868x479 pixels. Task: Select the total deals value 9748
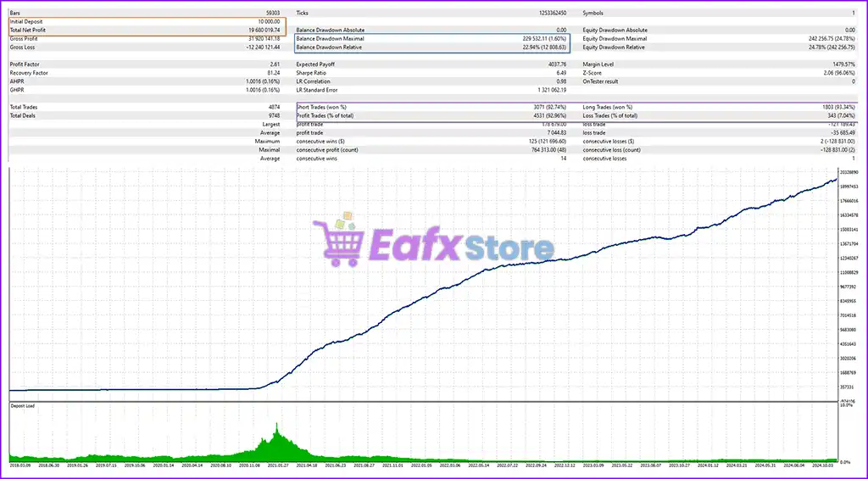(275, 116)
